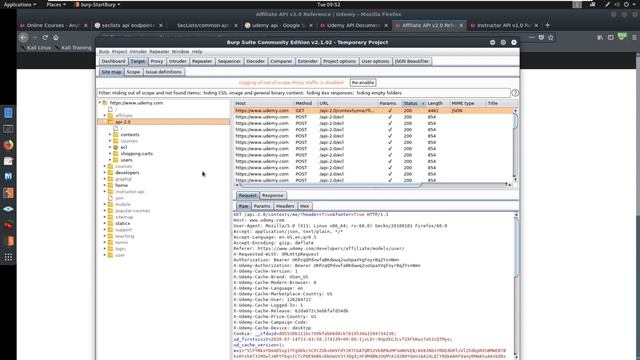640x360 pixels.
Task: Expand the users folder under api-2.0
Action: click(x=110, y=160)
